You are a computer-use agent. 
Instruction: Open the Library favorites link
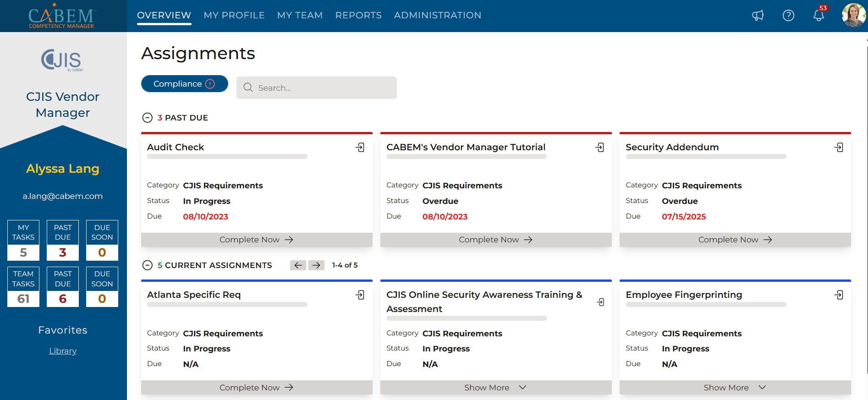(x=63, y=351)
